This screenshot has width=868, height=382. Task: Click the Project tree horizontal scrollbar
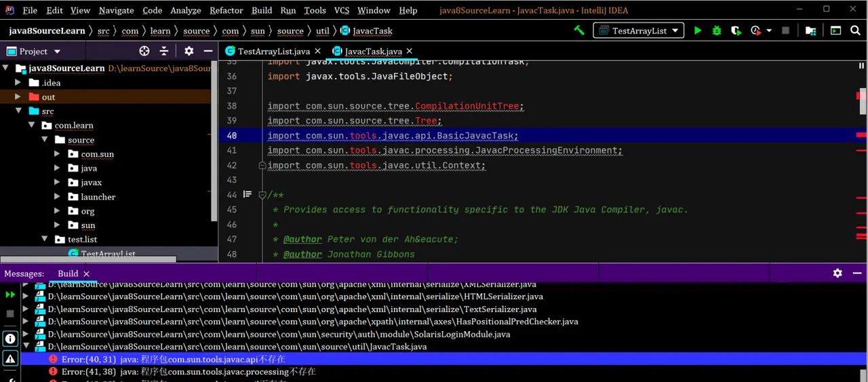(x=88, y=259)
